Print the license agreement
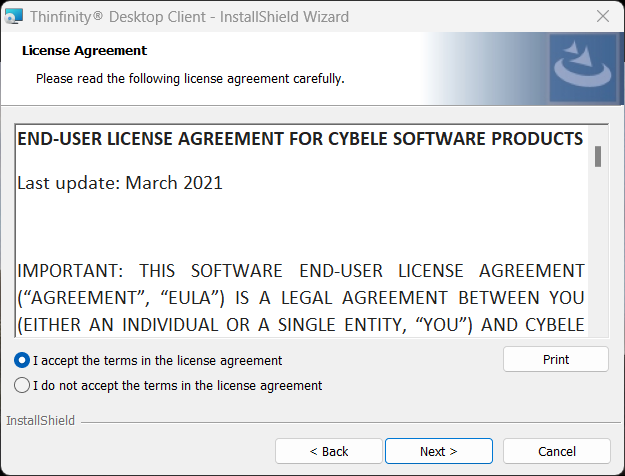This screenshot has height=476, width=625. 555,359
